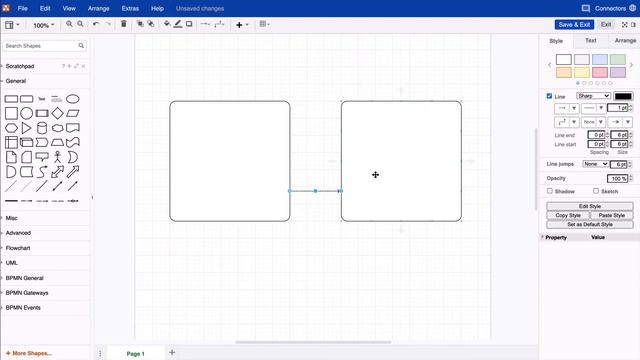The height and width of the screenshot is (360, 640).
Task: Click the zoom in magnifier icon
Action: point(69,24)
